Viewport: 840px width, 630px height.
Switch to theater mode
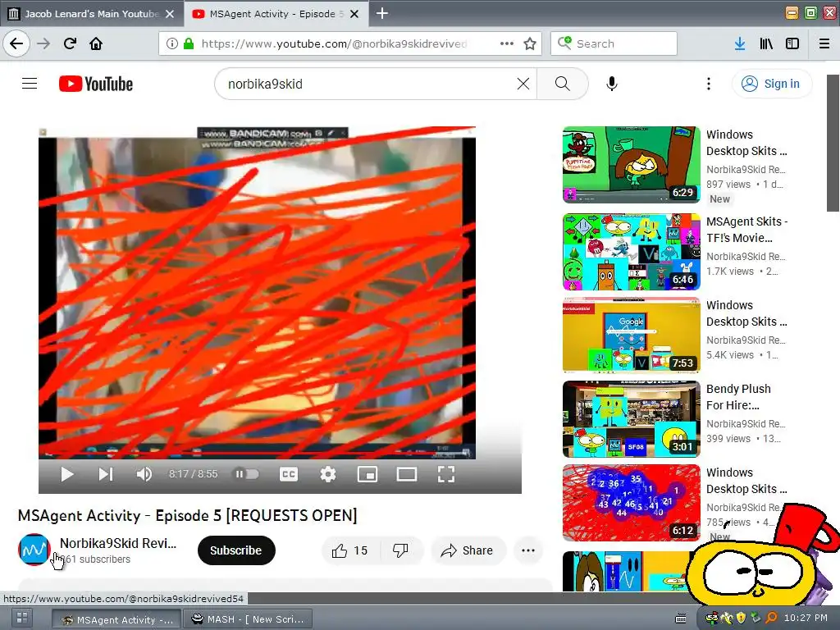coord(407,474)
